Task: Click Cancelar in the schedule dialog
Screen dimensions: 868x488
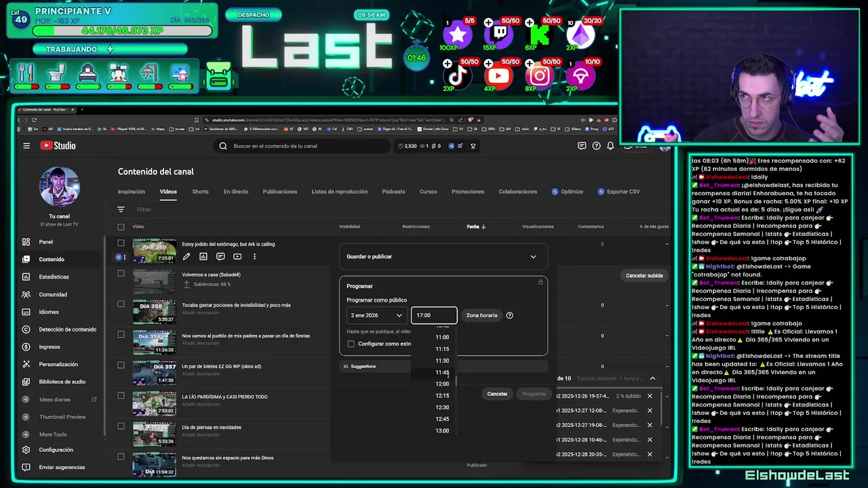Action: [x=497, y=394]
